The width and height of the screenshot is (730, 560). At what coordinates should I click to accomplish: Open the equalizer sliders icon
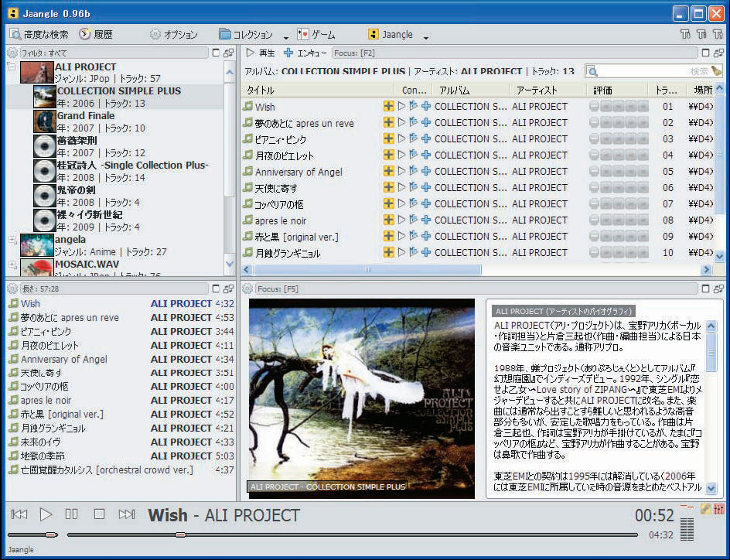click(x=719, y=509)
